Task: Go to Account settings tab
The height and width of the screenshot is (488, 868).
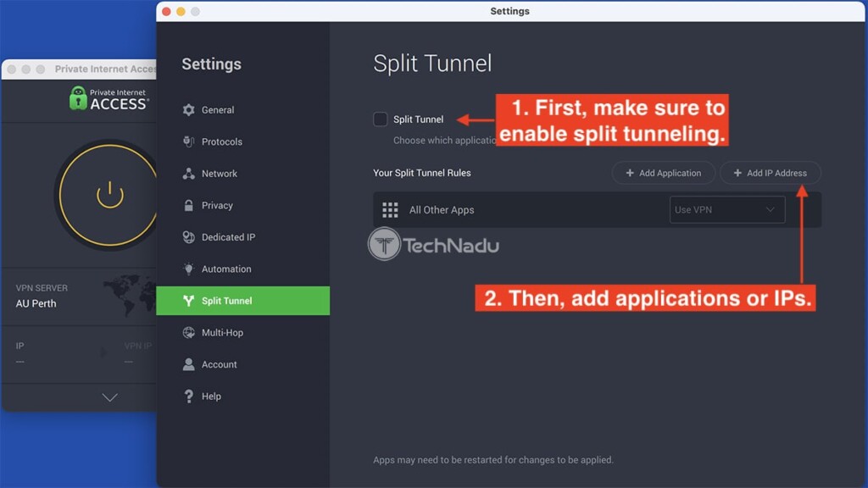Action: tap(242, 364)
